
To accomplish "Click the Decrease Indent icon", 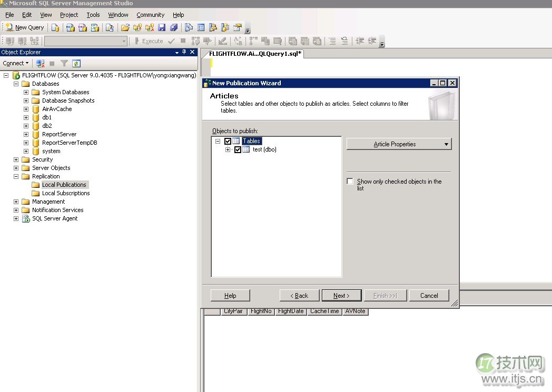I will [x=360, y=41].
